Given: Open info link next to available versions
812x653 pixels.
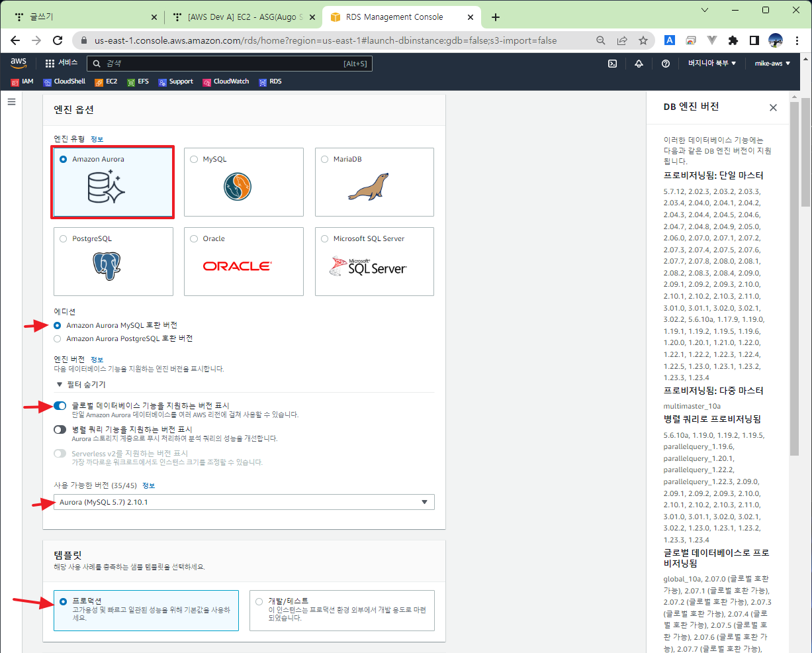Looking at the screenshot, I should pos(148,485).
